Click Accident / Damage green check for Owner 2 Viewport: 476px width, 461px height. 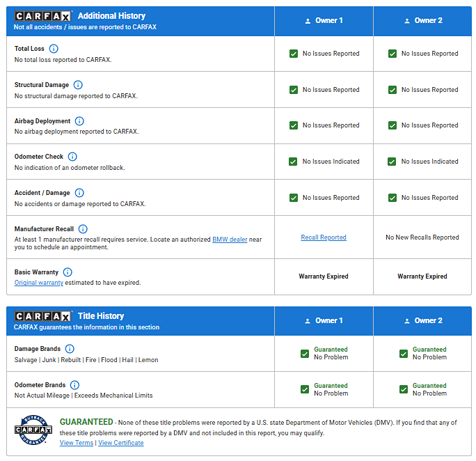coord(392,198)
